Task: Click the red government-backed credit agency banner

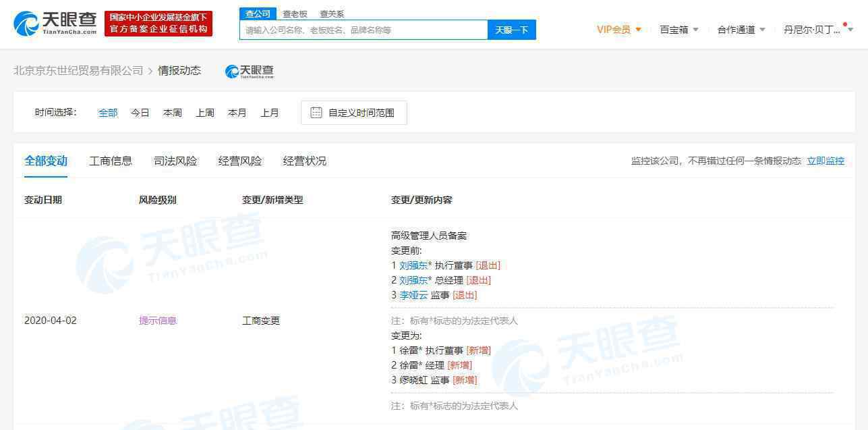Action: [x=158, y=24]
